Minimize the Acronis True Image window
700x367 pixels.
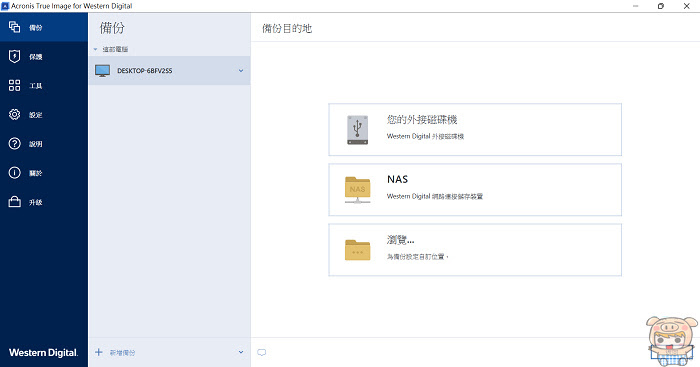click(635, 6)
